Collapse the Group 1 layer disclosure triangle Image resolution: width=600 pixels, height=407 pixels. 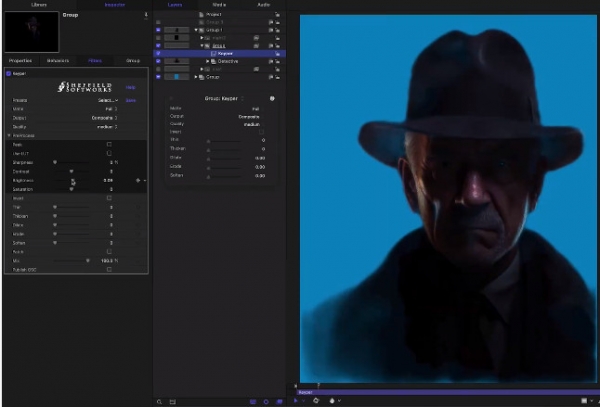196,30
